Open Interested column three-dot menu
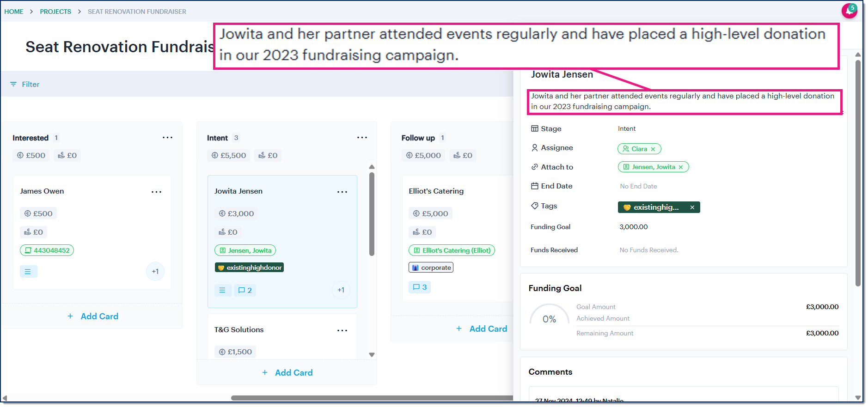 pos(167,138)
